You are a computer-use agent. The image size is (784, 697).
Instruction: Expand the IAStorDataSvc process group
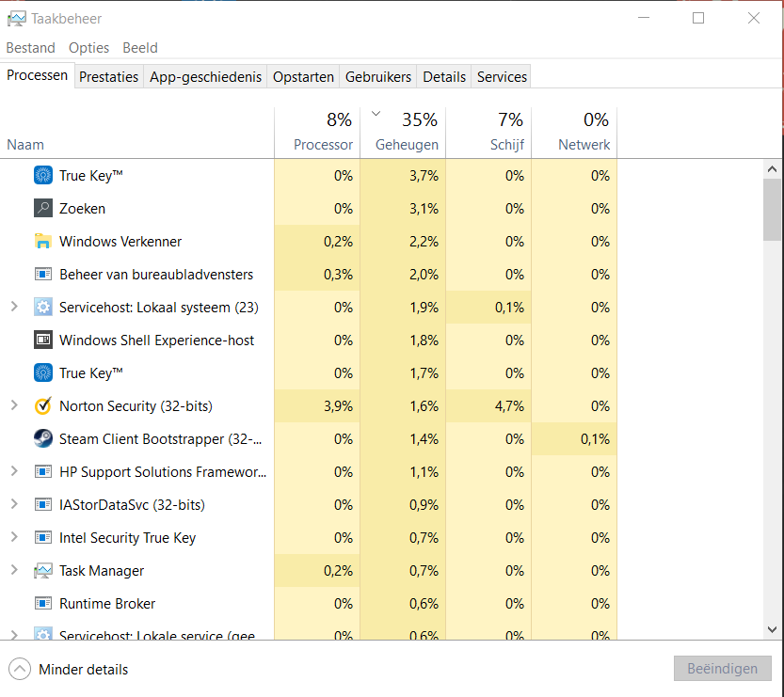(14, 505)
